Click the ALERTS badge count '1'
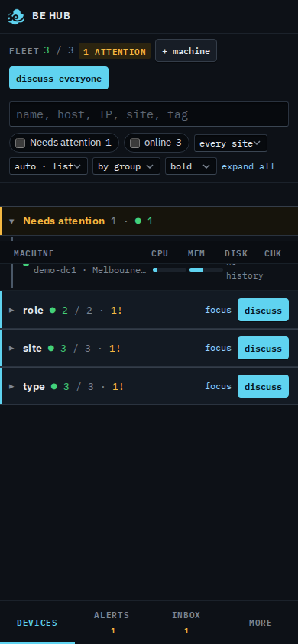298x644 pixels. [113, 631]
